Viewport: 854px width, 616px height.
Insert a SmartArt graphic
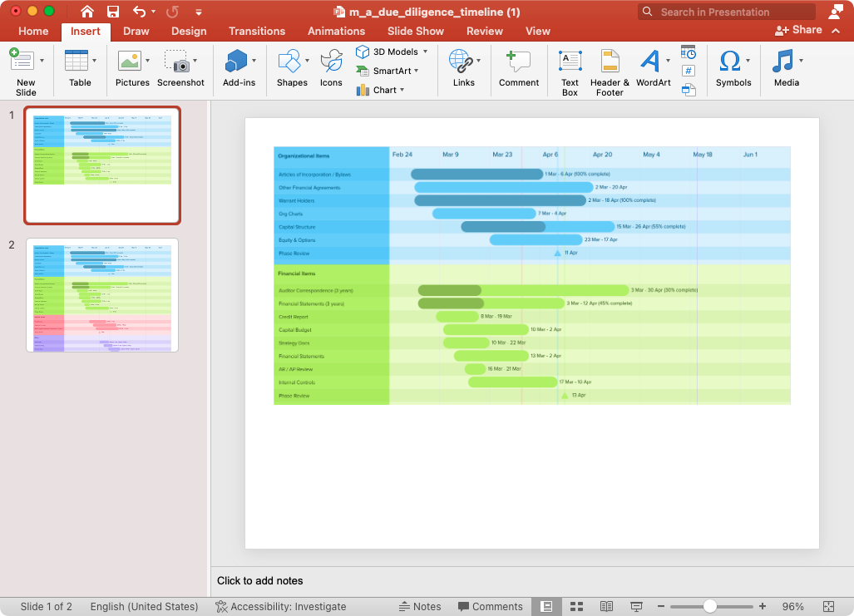[x=388, y=71]
